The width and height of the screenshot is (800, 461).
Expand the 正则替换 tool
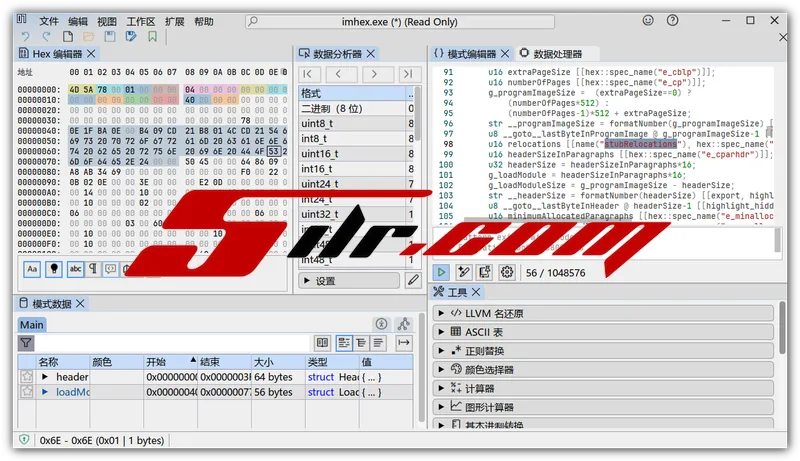pos(604,350)
